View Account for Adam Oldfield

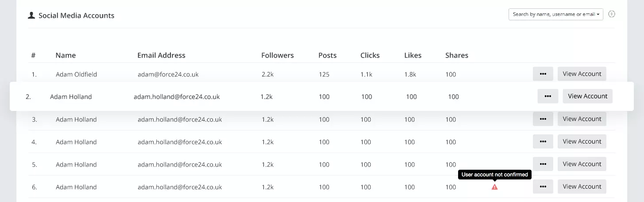[x=582, y=74]
